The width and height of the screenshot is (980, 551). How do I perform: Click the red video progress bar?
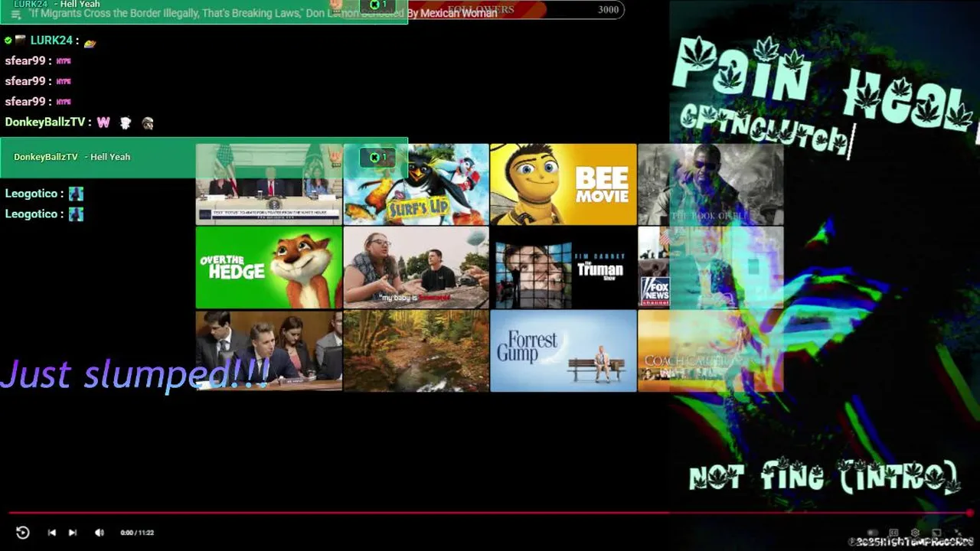pos(490,513)
